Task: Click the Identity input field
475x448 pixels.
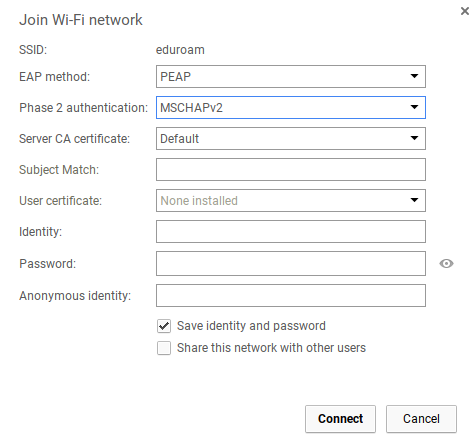Action: (291, 231)
